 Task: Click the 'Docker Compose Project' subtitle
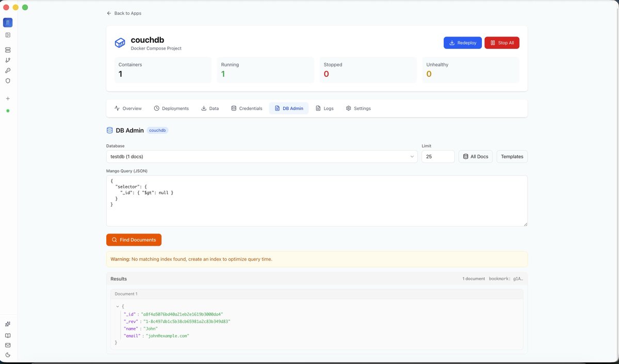pyautogui.click(x=156, y=48)
